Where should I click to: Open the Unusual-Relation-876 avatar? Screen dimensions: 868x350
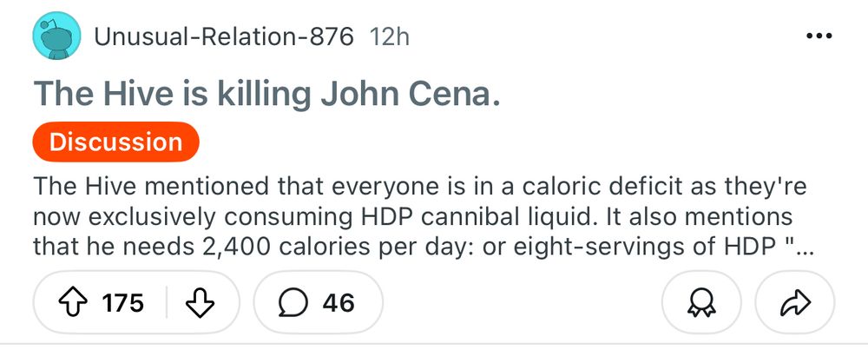pyautogui.click(x=54, y=37)
